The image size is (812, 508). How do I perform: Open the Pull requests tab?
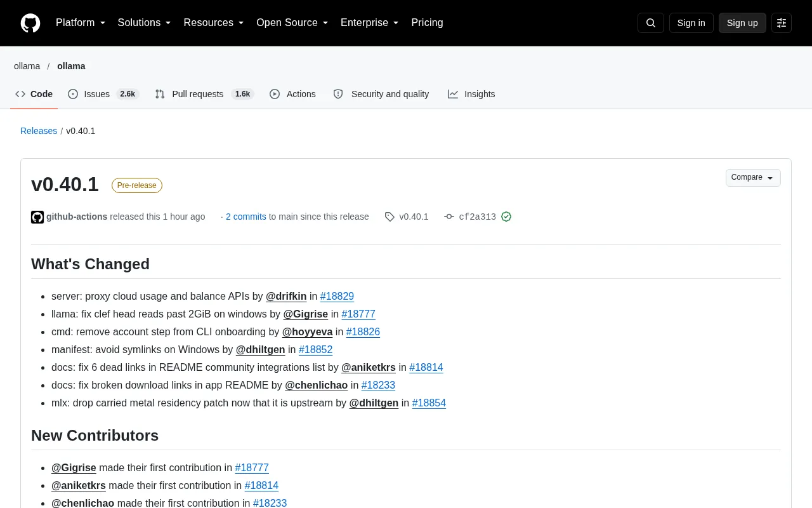(x=204, y=94)
